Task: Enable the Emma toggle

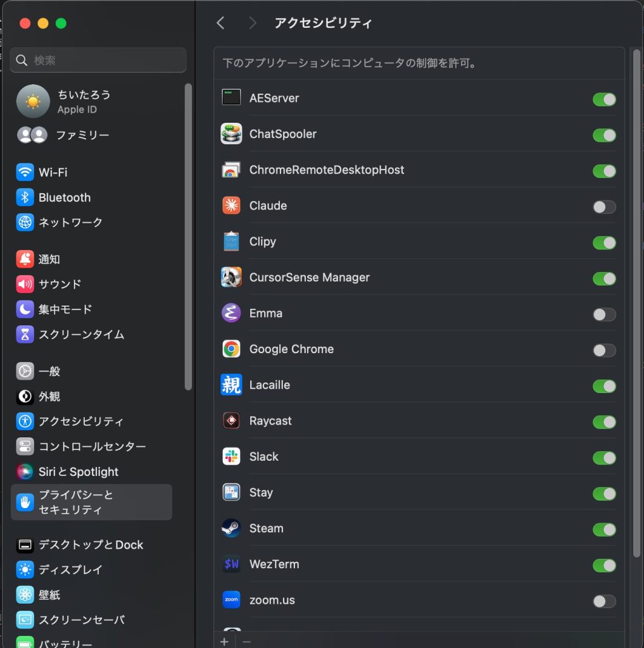Action: 604,315
